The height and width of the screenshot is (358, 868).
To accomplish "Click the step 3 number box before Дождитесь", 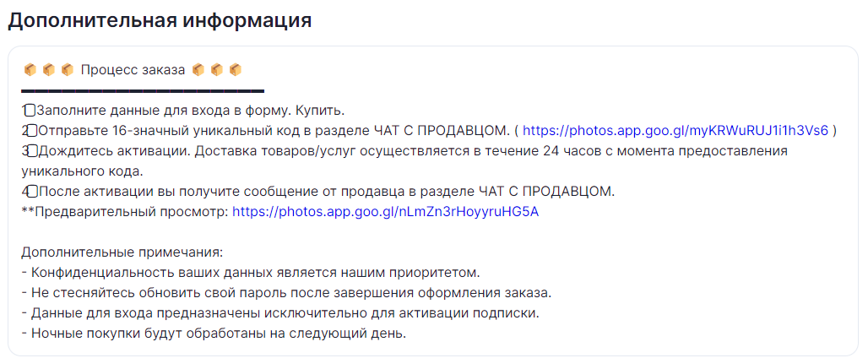I will tap(30, 151).
